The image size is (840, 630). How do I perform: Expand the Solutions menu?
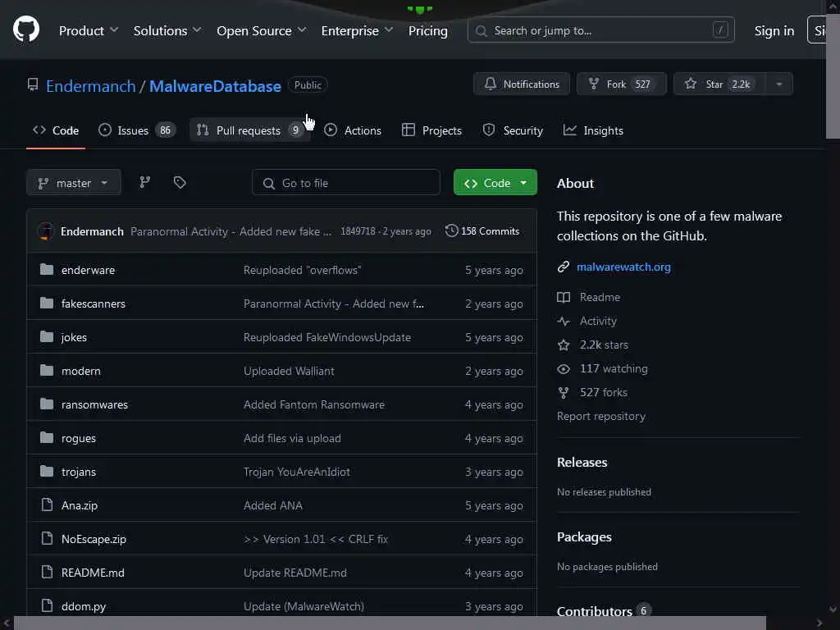point(167,30)
